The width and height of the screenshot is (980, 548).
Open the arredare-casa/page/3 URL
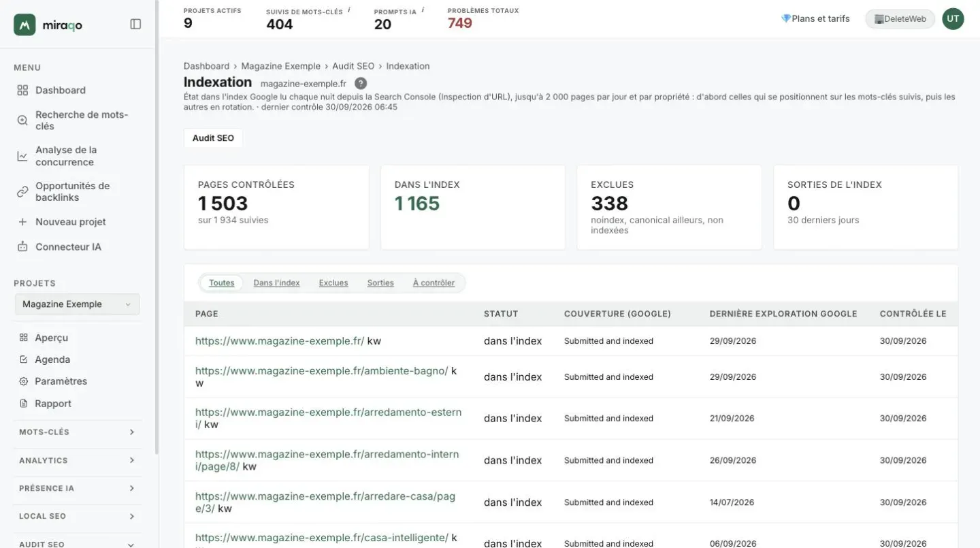tap(325, 502)
